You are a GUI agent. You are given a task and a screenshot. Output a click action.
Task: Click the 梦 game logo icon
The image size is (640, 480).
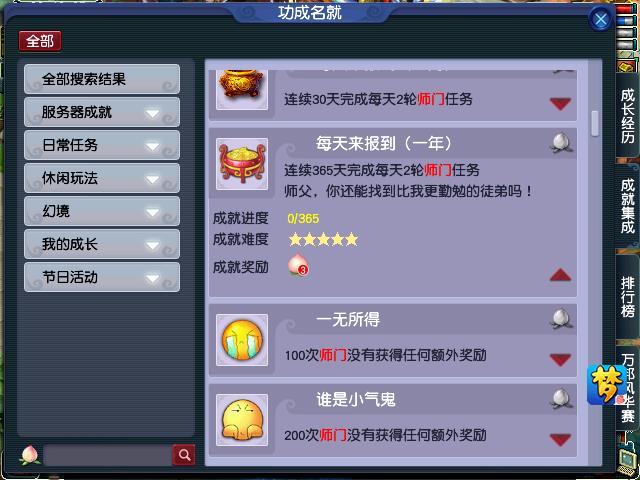pyautogui.click(x=607, y=385)
